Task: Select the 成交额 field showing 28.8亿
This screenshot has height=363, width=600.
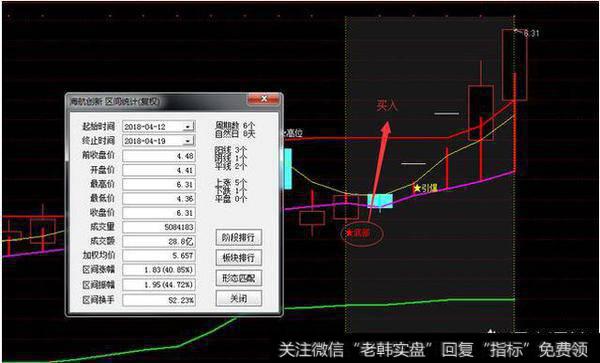Action: tap(159, 241)
